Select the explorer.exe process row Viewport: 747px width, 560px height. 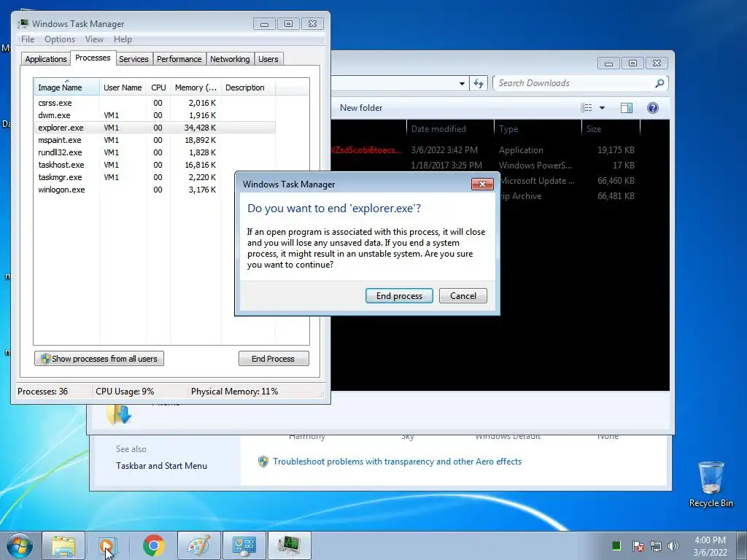click(x=155, y=128)
